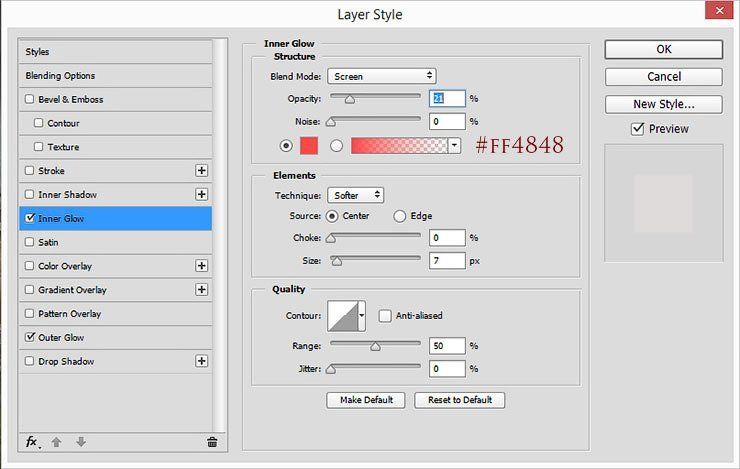Image resolution: width=740 pixels, height=469 pixels.
Task: Open the Blend Mode Screen dropdown
Action: 382,76
